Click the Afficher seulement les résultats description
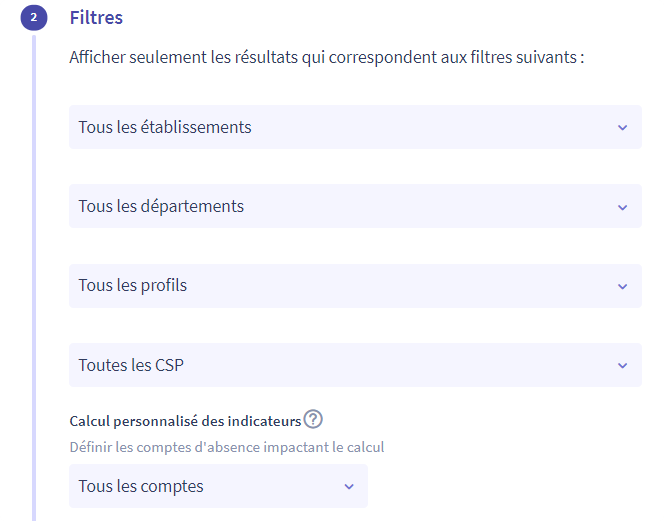This screenshot has height=521, width=664. point(326,57)
